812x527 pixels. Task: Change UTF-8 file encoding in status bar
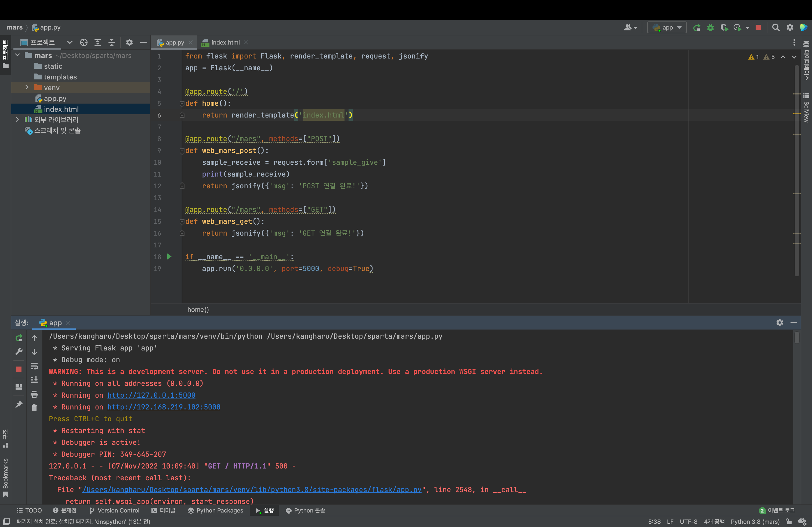[x=688, y=522]
